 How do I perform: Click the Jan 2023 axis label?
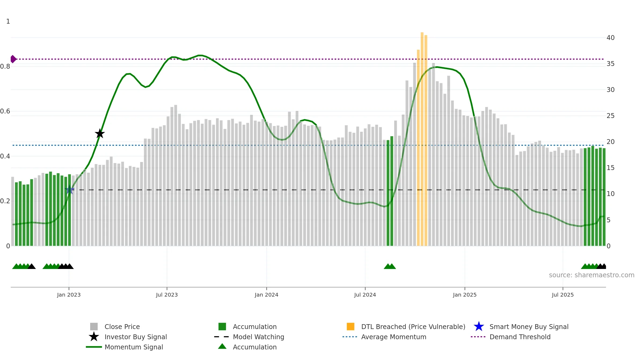pyautogui.click(x=69, y=295)
